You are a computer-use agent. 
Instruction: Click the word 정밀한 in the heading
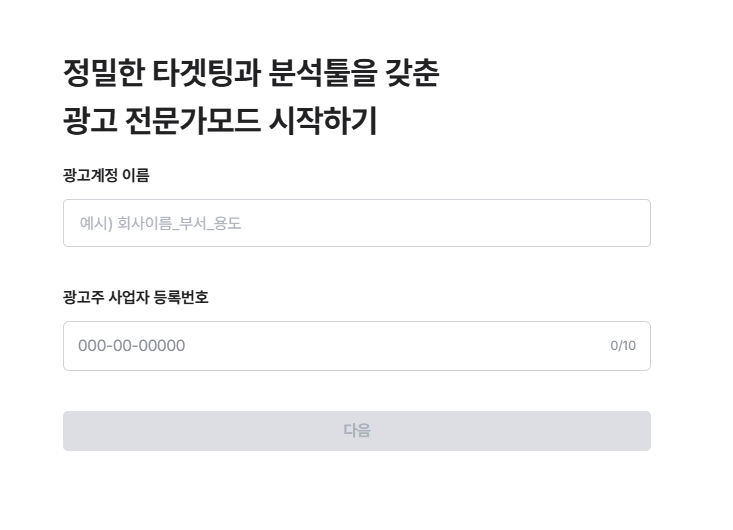point(103,73)
